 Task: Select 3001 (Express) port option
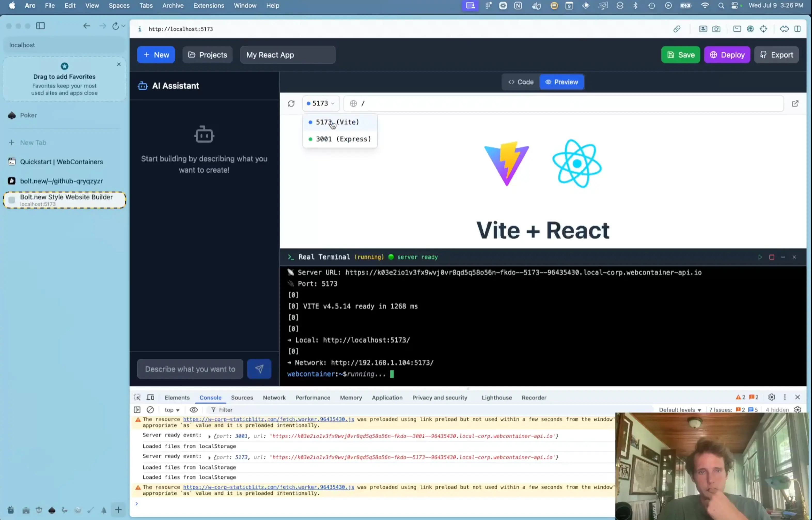pos(340,139)
